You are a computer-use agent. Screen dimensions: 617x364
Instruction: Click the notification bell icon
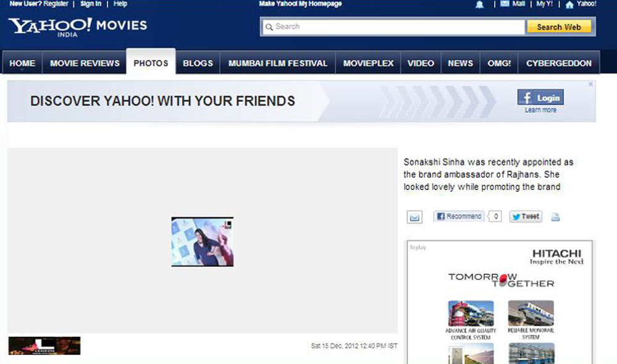[x=479, y=4]
